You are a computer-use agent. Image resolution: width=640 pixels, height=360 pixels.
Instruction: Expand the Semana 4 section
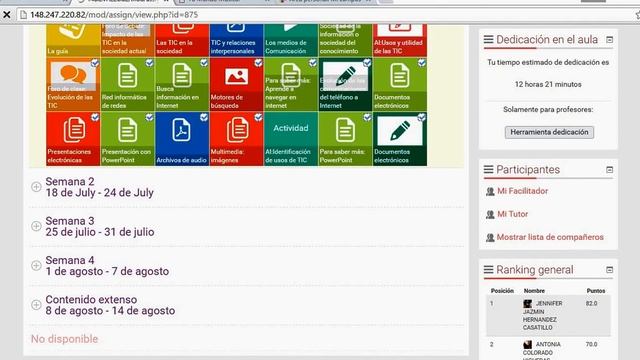(x=36, y=266)
